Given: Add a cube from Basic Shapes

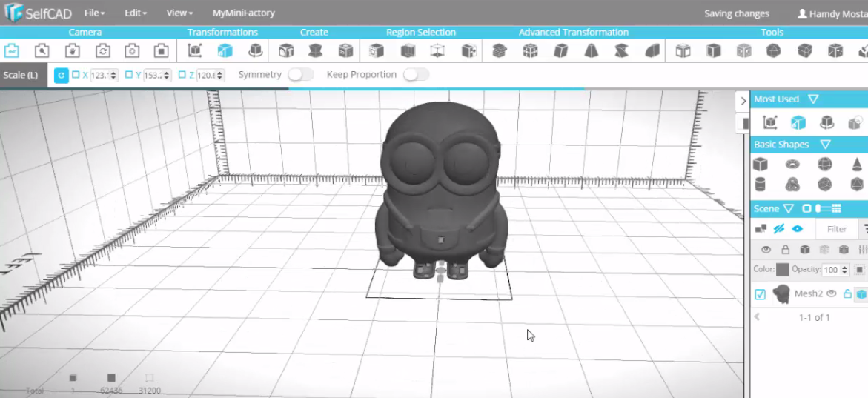Looking at the screenshot, I should tap(760, 164).
